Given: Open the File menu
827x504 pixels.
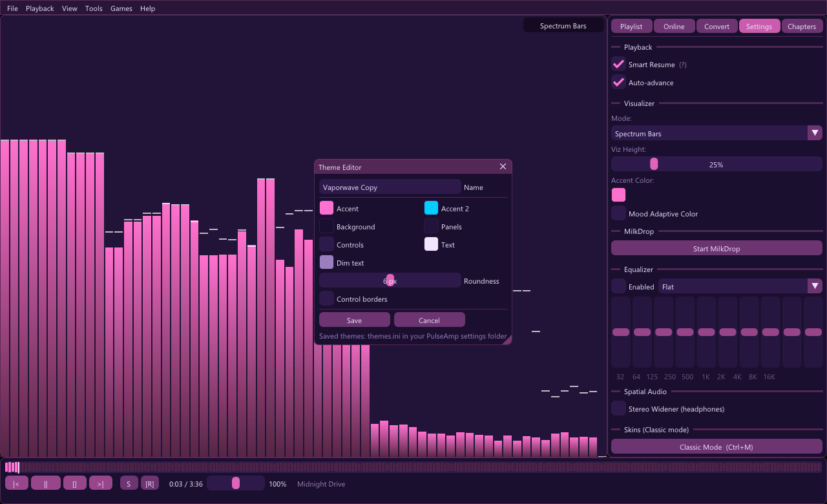Looking at the screenshot, I should [x=12, y=8].
